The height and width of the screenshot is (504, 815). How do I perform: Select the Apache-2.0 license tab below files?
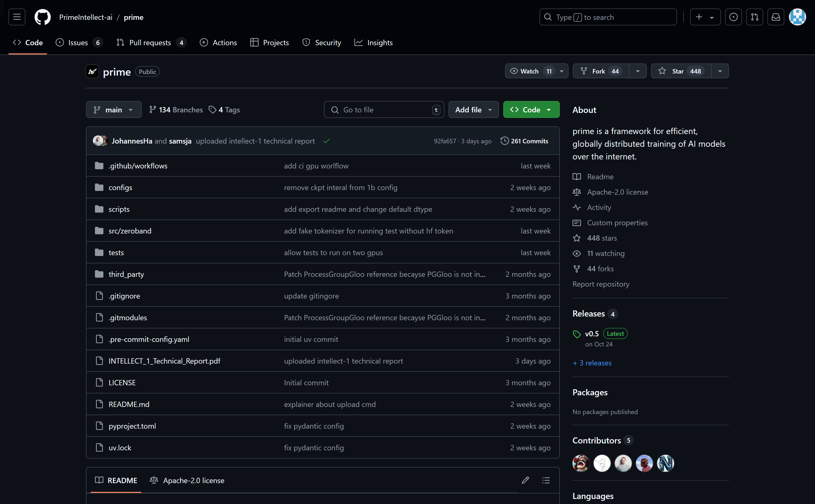[187, 480]
